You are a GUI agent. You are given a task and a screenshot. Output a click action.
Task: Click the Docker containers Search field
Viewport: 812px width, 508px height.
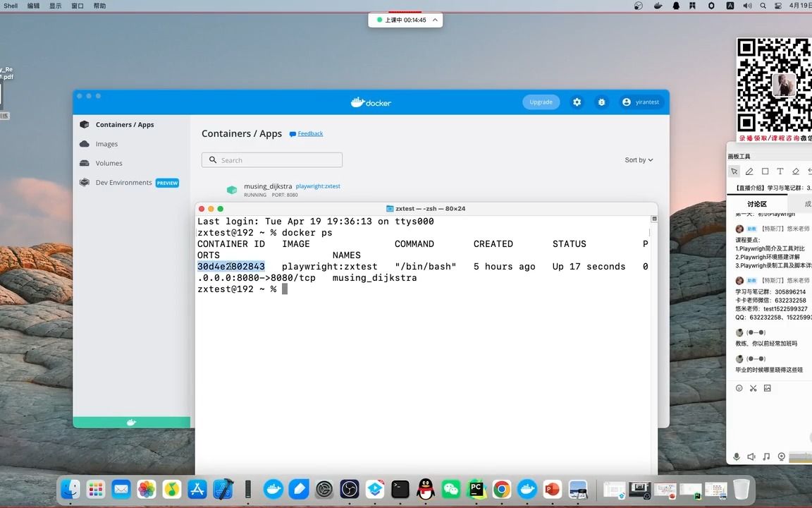coord(272,160)
